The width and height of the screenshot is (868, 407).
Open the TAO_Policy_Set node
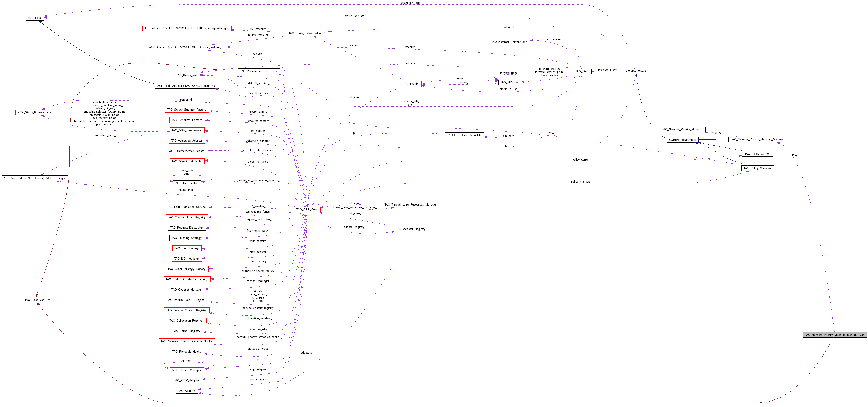(x=186, y=76)
